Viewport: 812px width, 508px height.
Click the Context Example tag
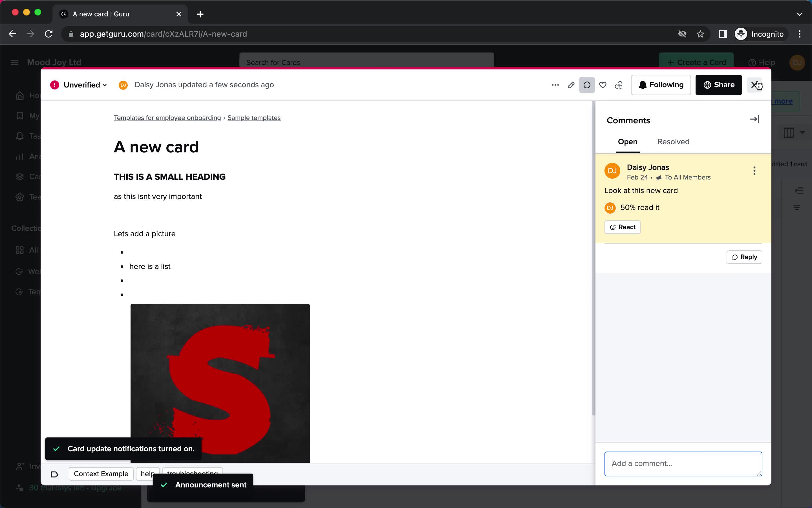coord(101,474)
